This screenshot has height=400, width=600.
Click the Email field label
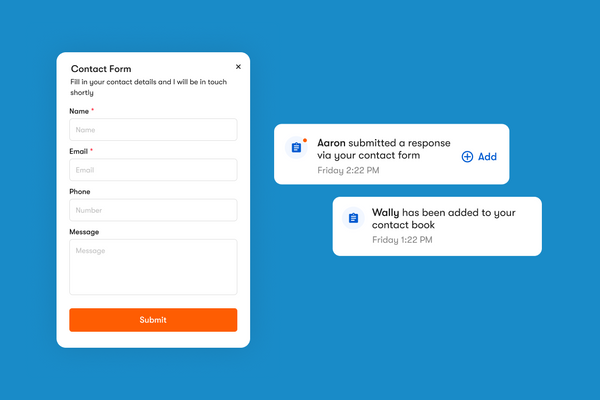click(x=78, y=151)
